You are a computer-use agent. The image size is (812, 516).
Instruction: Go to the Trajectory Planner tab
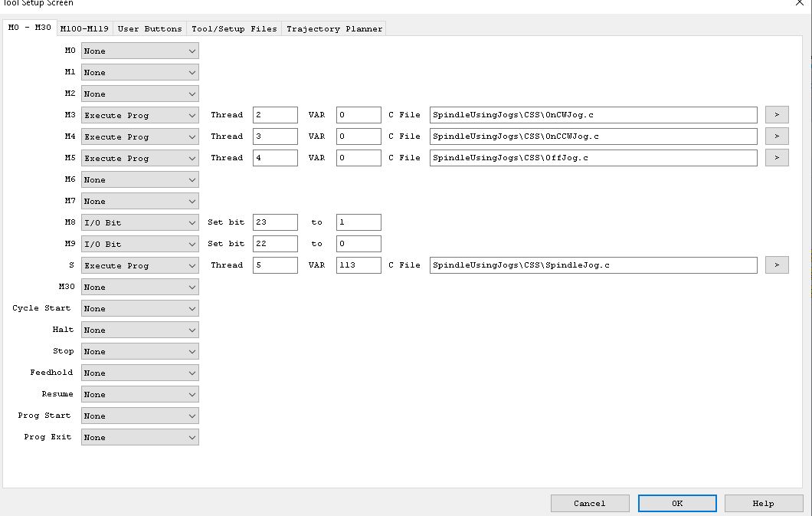pyautogui.click(x=334, y=29)
